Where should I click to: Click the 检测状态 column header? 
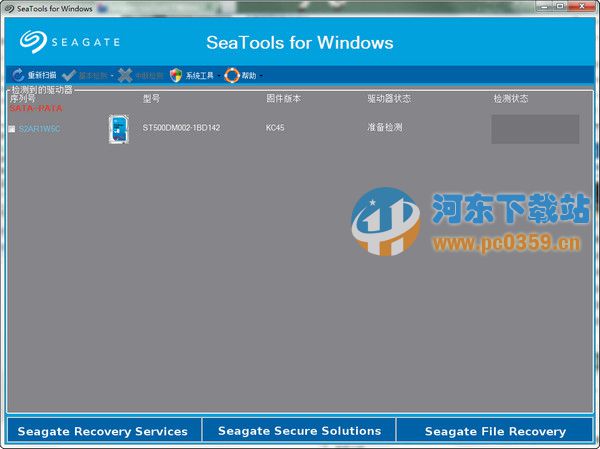[511, 98]
